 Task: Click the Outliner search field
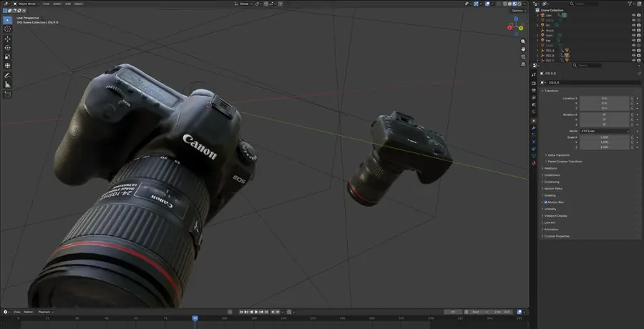tap(585, 4)
